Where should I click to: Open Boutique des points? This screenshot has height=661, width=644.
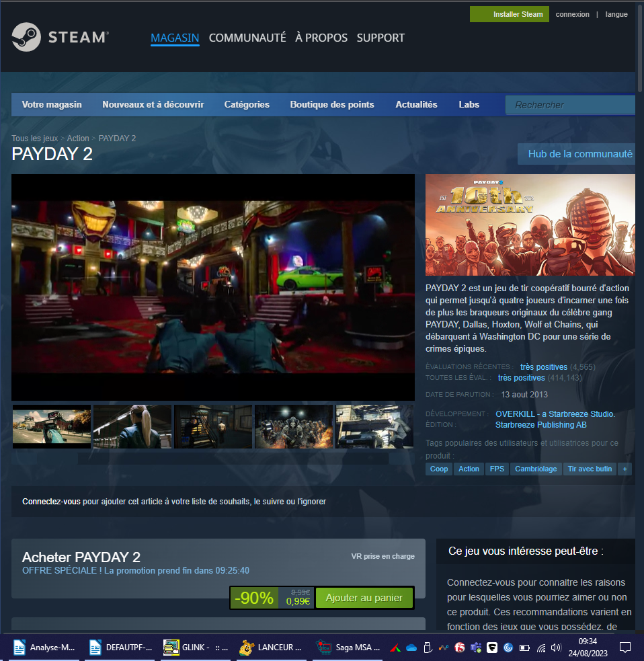tap(331, 104)
